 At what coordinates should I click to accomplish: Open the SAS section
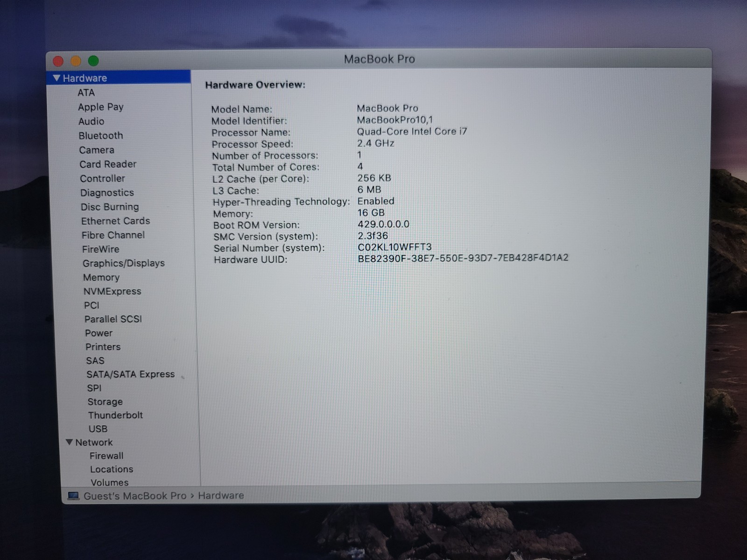click(95, 361)
